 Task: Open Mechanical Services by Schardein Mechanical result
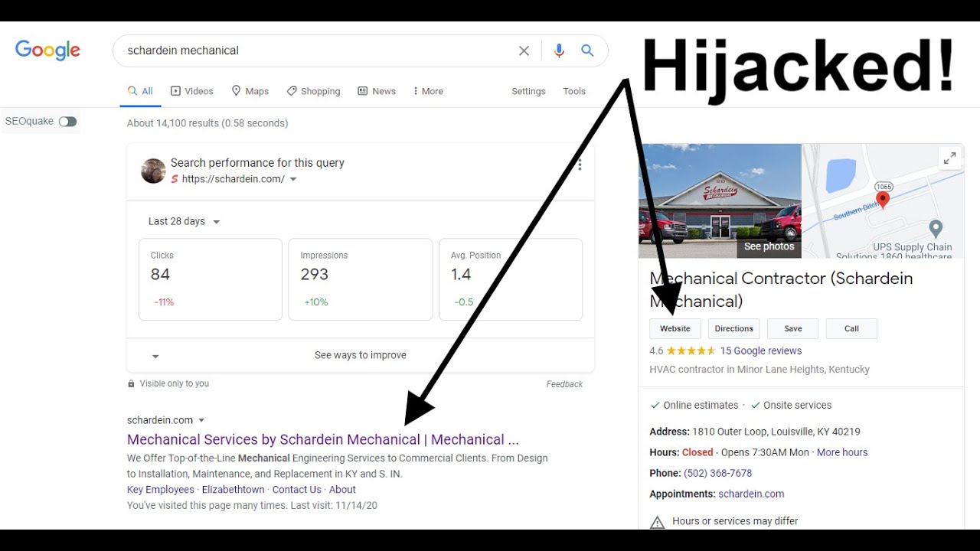323,439
